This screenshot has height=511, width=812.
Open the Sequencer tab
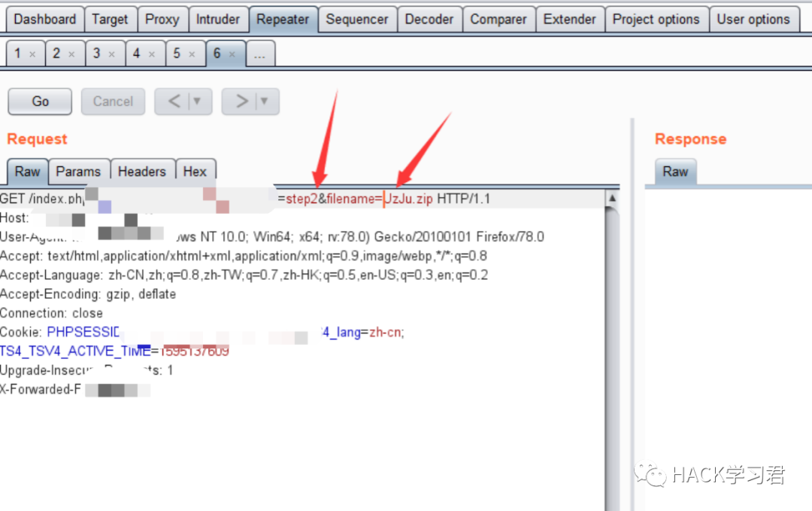(357, 20)
